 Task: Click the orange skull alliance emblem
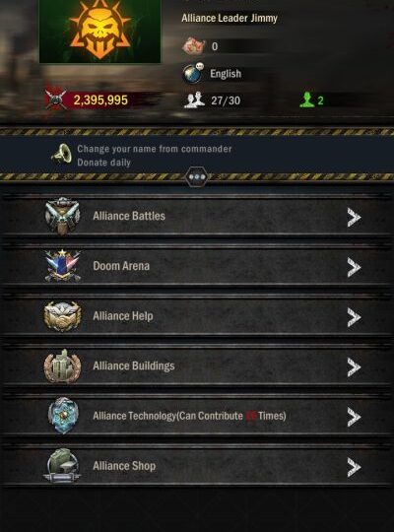click(100, 31)
